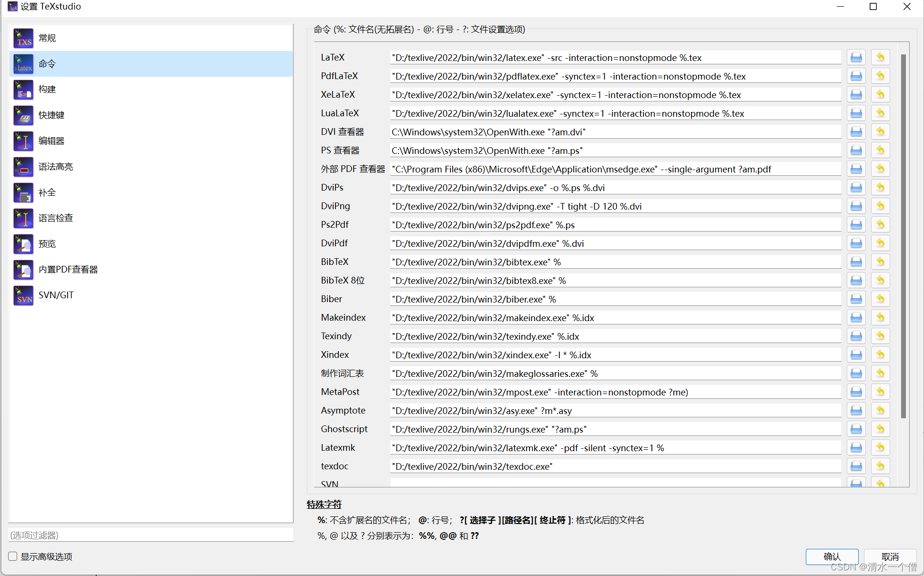Reset the Ghostscript command to default

880,429
